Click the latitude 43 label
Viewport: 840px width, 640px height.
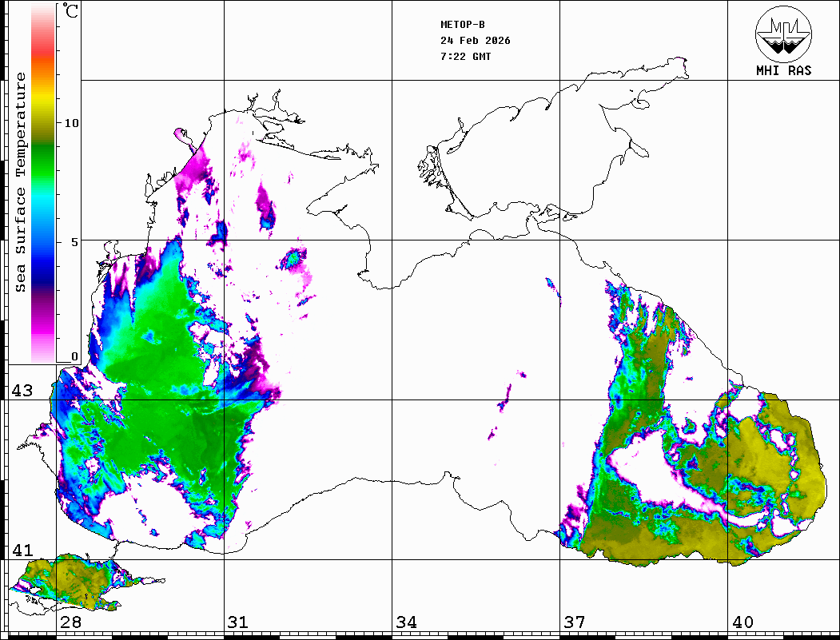point(22,391)
